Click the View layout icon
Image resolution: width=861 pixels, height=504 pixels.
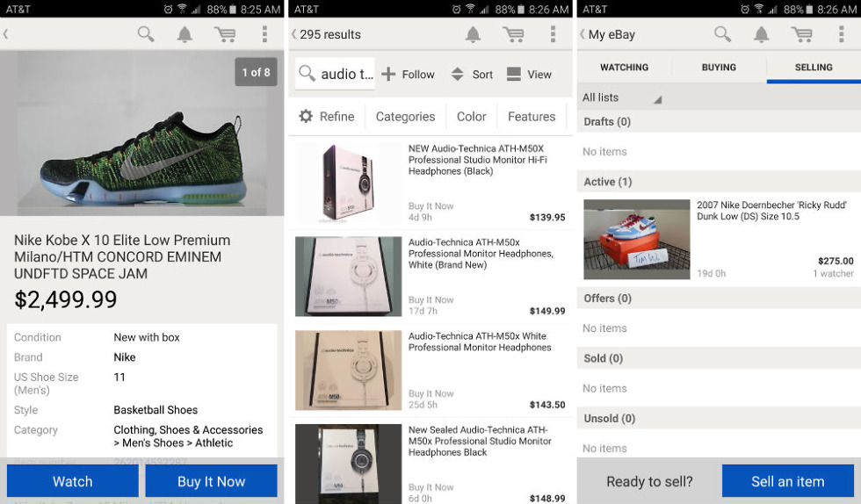[x=514, y=75]
